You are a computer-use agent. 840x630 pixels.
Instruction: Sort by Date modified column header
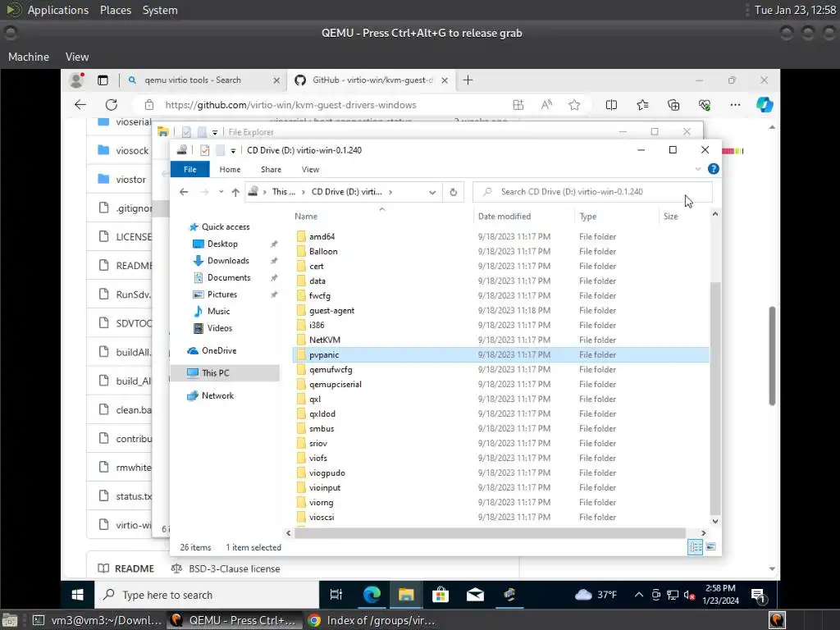(504, 217)
